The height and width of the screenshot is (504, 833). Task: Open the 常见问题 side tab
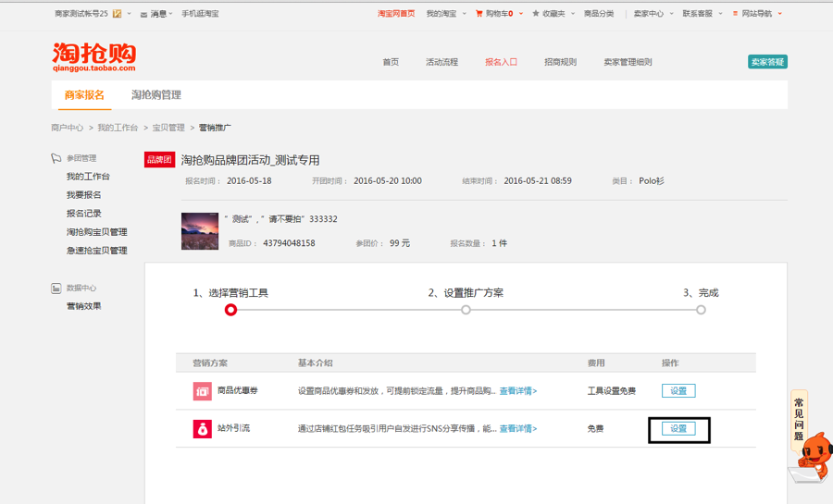pos(799,419)
